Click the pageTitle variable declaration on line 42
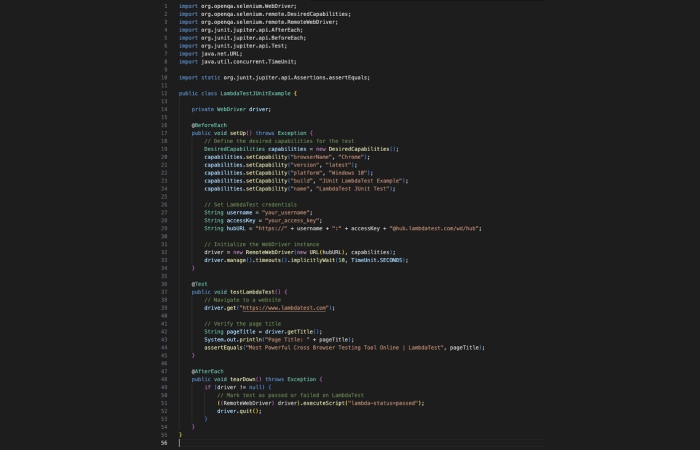700x450 pixels. tap(241, 332)
